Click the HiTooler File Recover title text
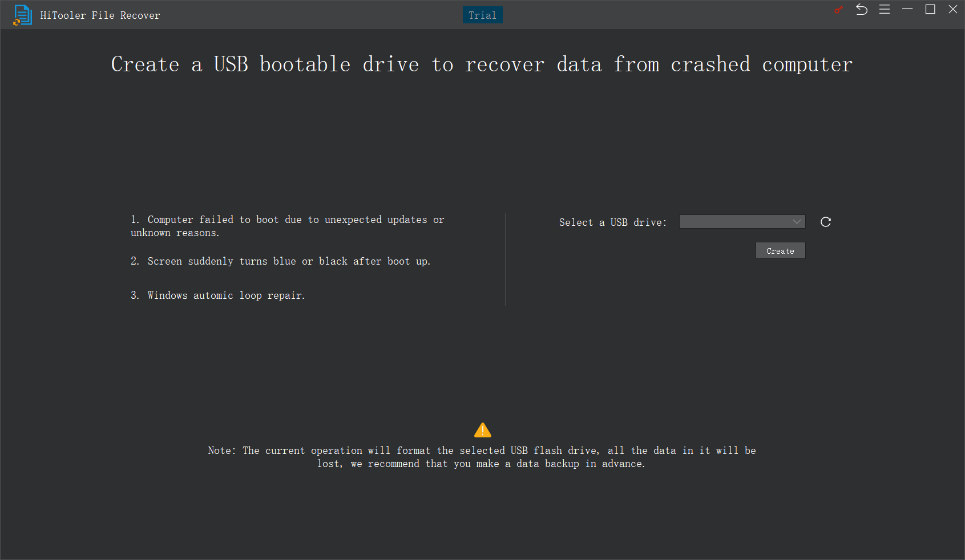The width and height of the screenshot is (965, 560). coord(99,15)
